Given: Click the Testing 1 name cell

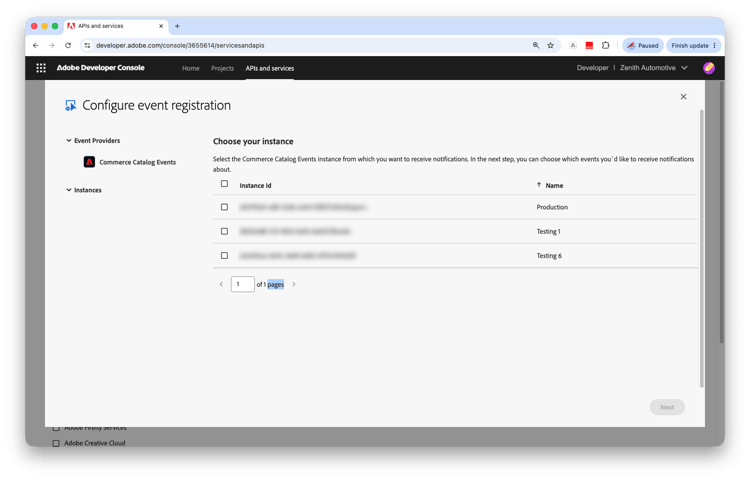Looking at the screenshot, I should click(x=548, y=231).
